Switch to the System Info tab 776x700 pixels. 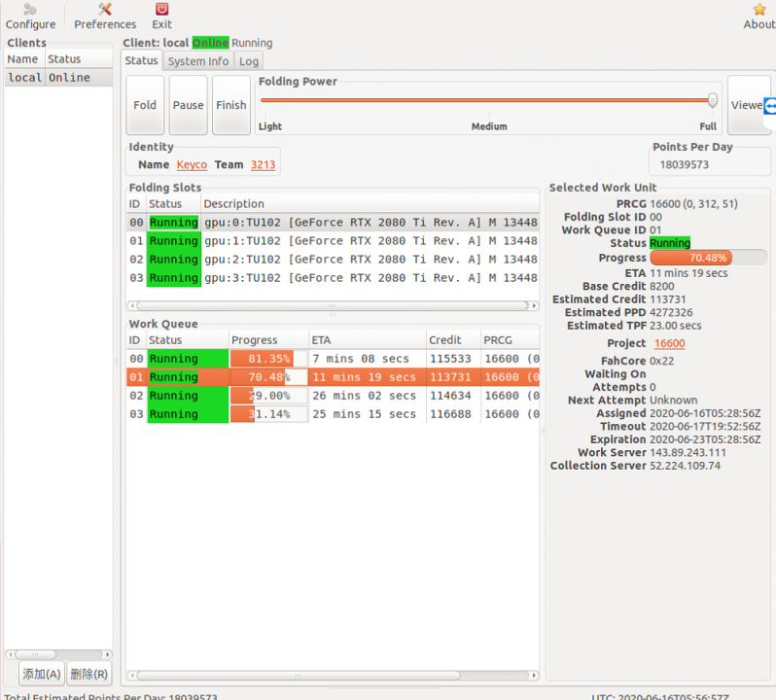click(x=198, y=61)
